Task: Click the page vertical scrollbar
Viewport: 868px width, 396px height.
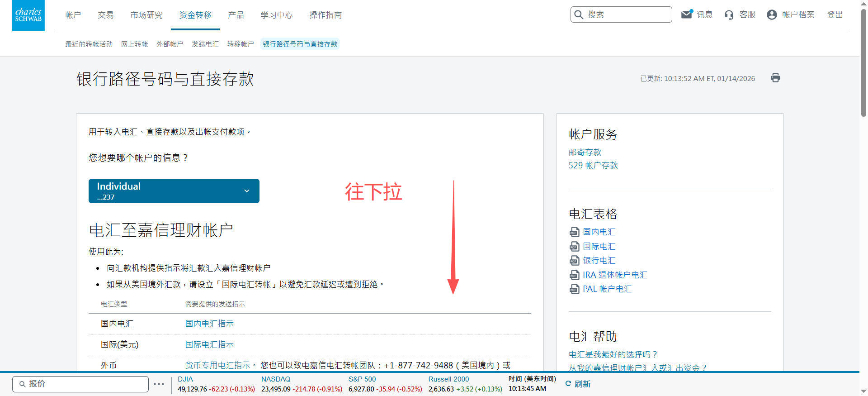Action: coord(863,63)
